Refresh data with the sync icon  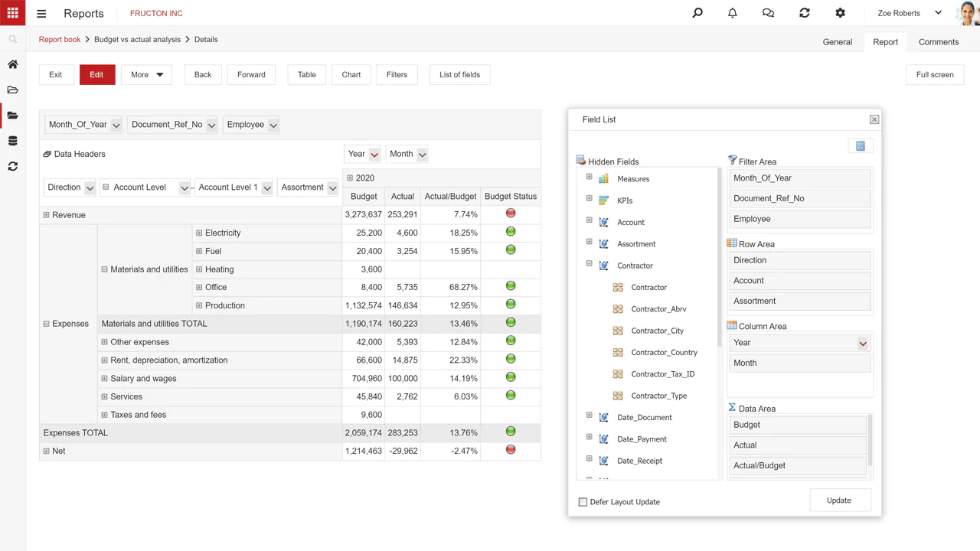804,13
